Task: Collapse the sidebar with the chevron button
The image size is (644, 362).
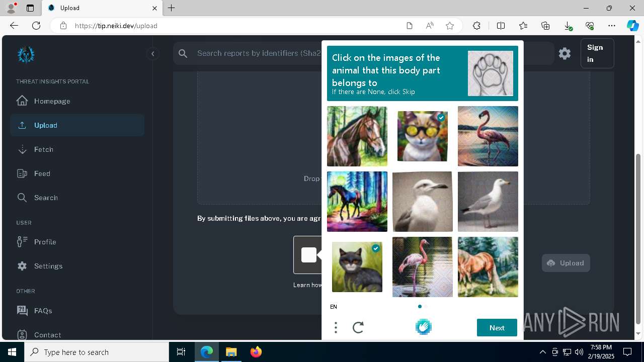Action: tap(152, 54)
